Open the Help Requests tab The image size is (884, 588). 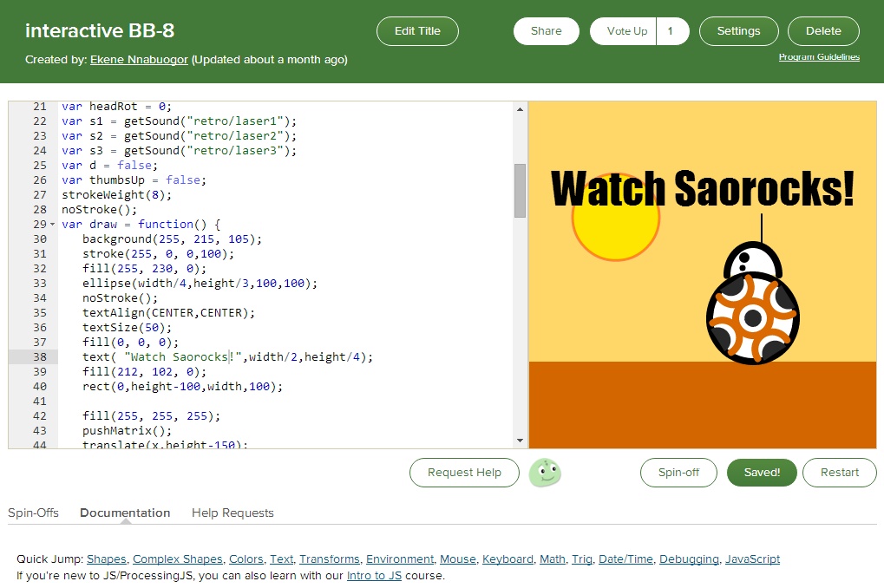click(x=232, y=513)
